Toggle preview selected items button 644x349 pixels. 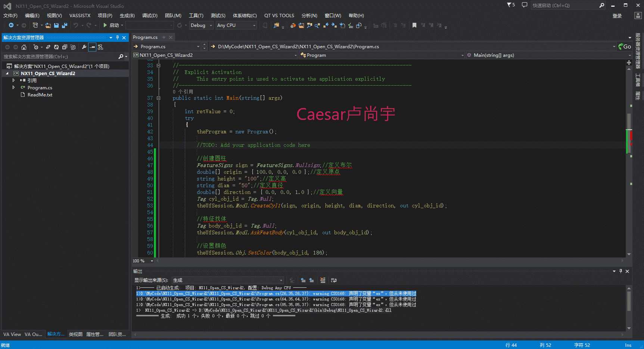92,47
